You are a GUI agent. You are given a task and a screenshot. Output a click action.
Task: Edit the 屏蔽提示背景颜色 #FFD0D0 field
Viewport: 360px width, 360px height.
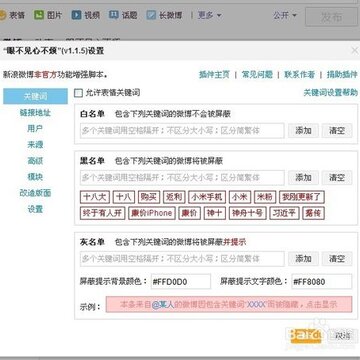181,282
